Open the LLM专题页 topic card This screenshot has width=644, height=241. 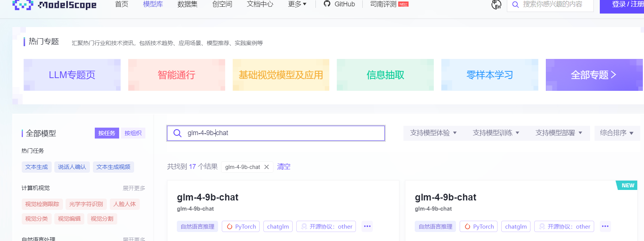coord(72,75)
